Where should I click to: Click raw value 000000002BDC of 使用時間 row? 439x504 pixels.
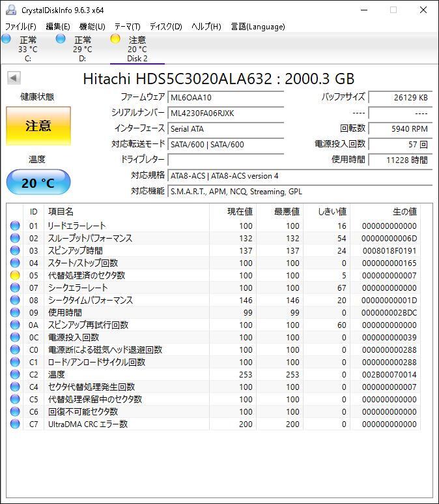coord(389,312)
